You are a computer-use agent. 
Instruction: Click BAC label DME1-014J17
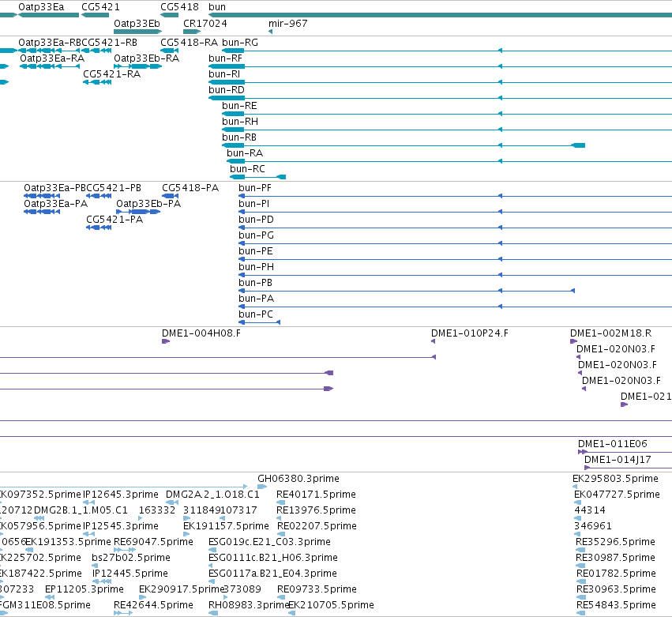click(618, 460)
